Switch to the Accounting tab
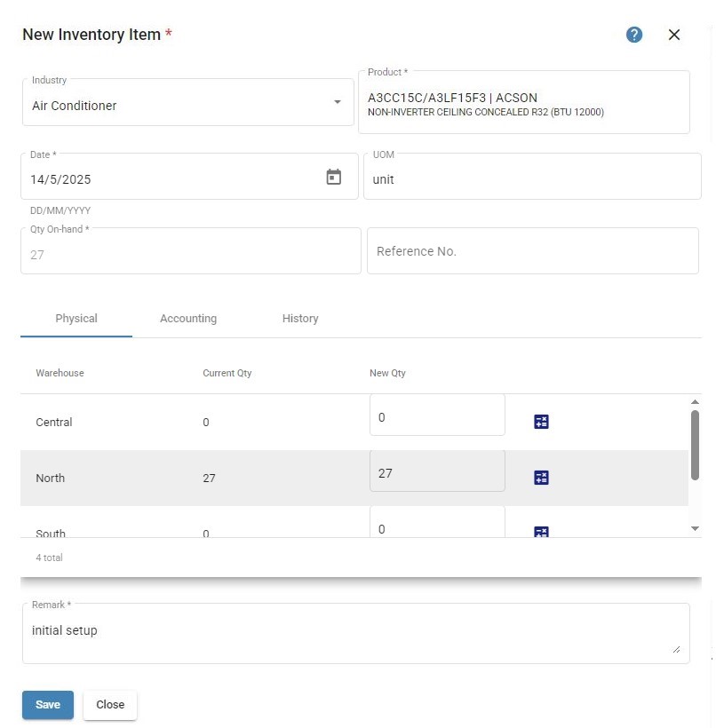 [188, 319]
